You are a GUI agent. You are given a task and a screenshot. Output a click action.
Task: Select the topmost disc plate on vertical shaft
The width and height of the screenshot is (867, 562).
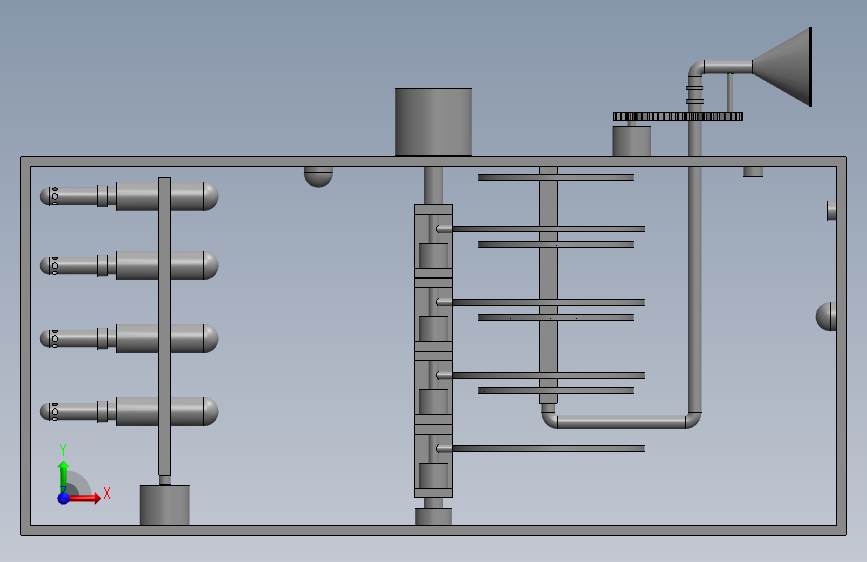[556, 178]
